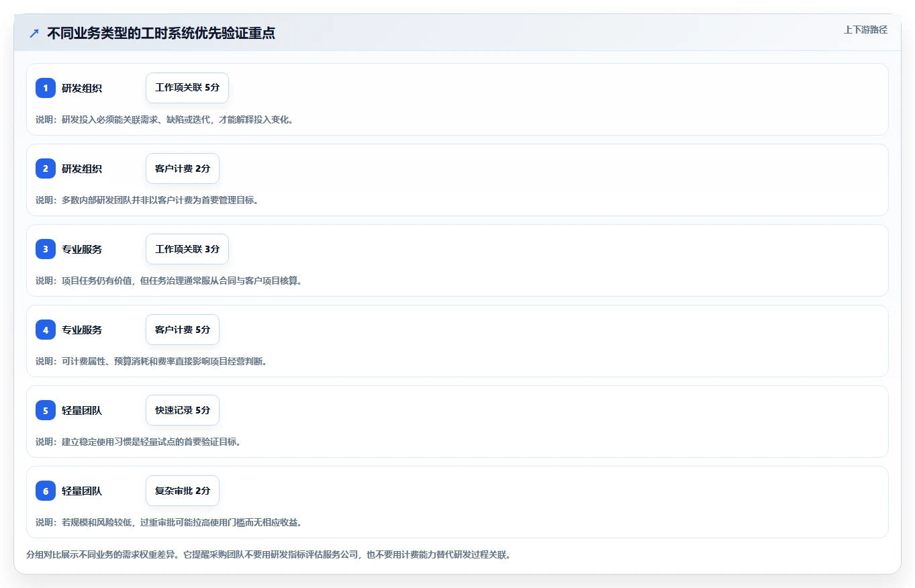Viewport: 915px width, 588px height.
Task: Select the 复杂审批 2分 chip
Action: click(x=183, y=491)
